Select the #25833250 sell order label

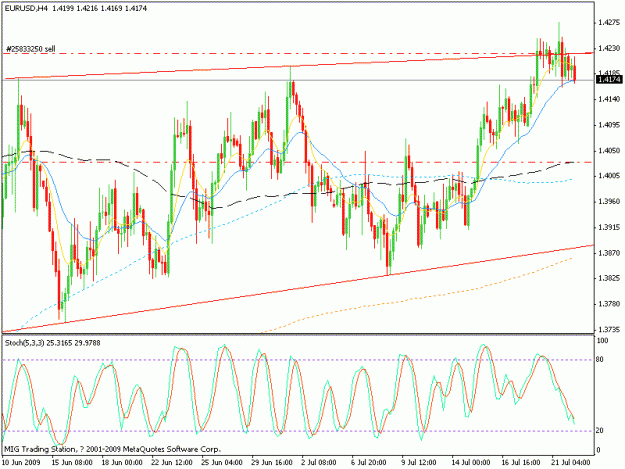31,49
